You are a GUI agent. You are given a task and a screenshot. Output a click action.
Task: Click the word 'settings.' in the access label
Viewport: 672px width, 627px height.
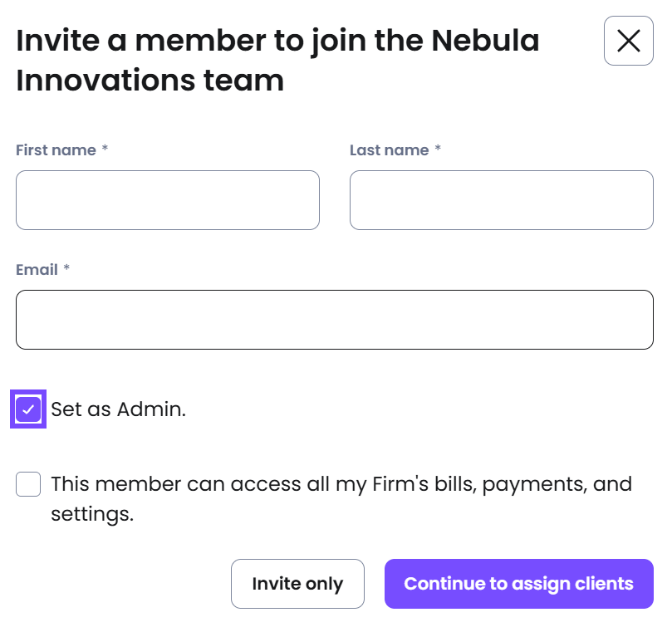pyautogui.click(x=92, y=514)
